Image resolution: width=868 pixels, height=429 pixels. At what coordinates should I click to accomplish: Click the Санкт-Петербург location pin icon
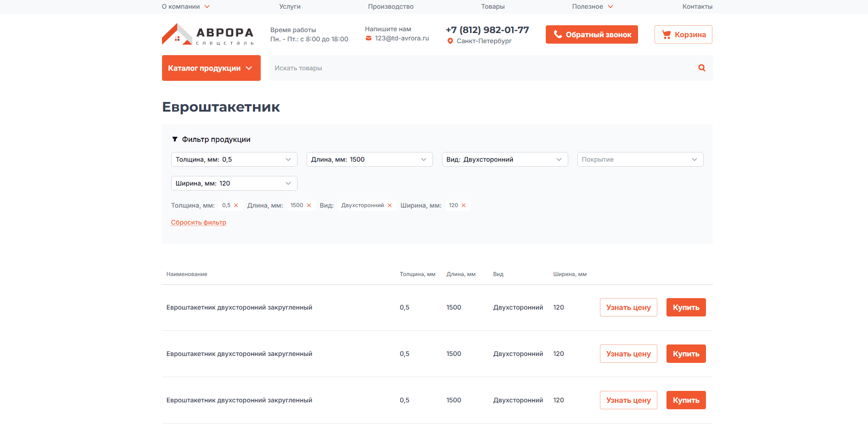pyautogui.click(x=450, y=41)
